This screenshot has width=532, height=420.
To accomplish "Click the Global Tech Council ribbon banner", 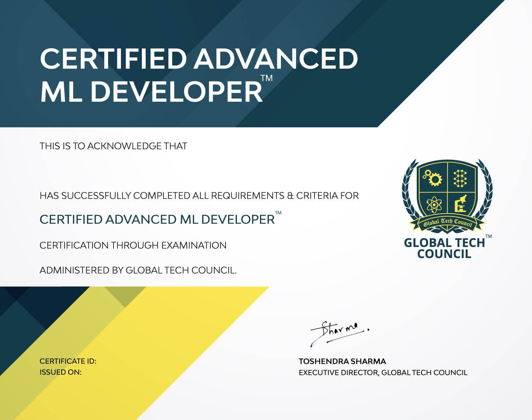I will click(x=447, y=224).
